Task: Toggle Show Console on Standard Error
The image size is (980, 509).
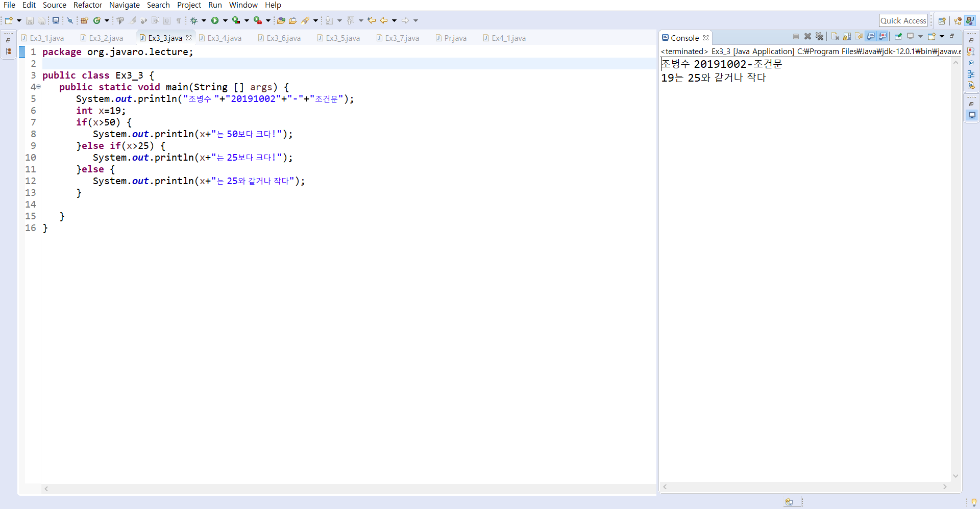Action: 883,36
